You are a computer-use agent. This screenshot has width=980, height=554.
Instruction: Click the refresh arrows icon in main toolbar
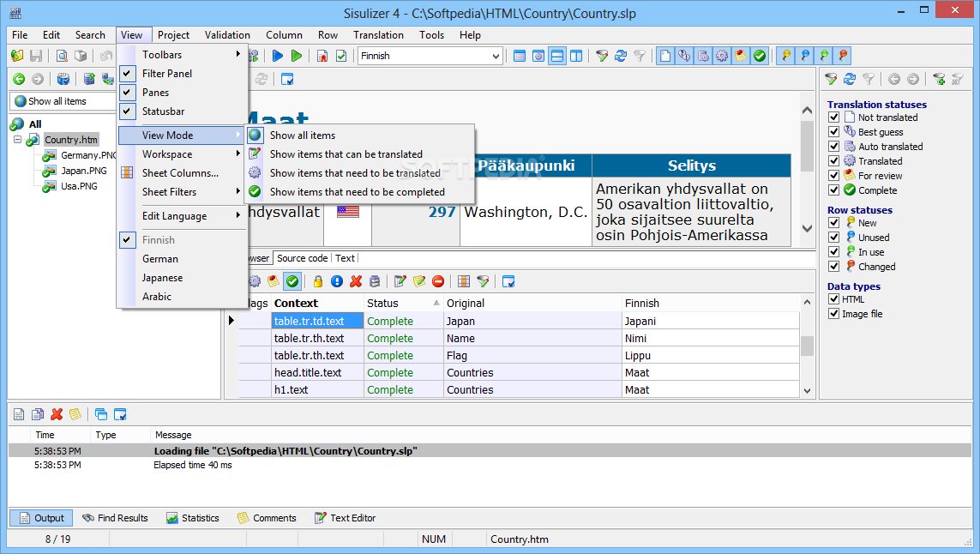point(621,56)
